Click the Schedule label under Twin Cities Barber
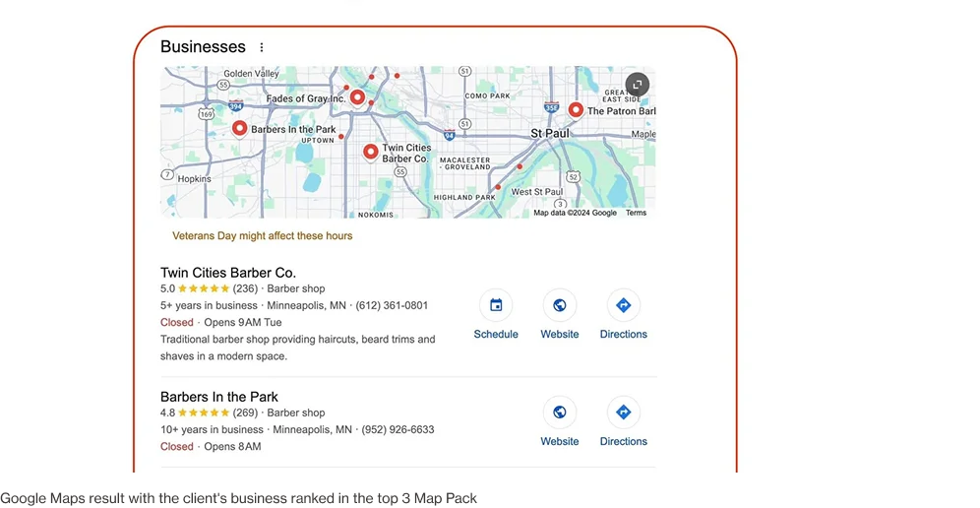980x508 pixels. (x=496, y=334)
